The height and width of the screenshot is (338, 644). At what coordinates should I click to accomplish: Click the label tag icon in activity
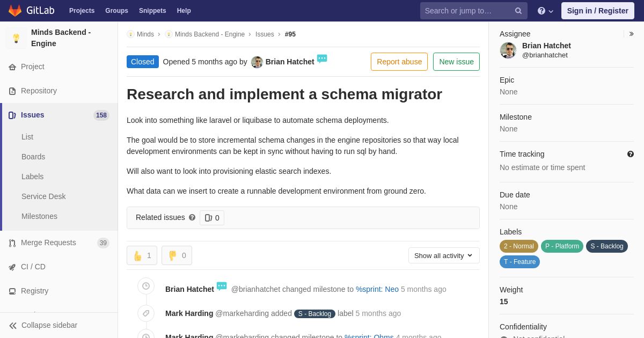(146, 313)
